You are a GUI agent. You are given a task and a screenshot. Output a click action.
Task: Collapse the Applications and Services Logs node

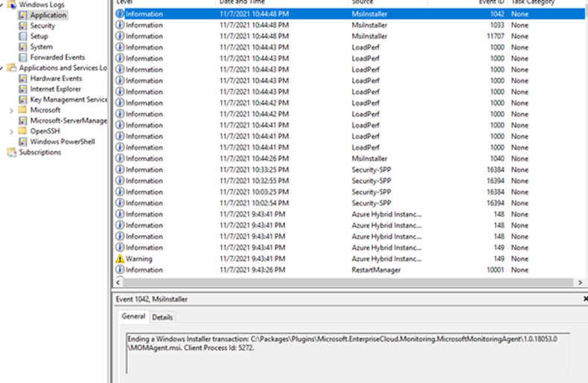pyautogui.click(x=3, y=68)
